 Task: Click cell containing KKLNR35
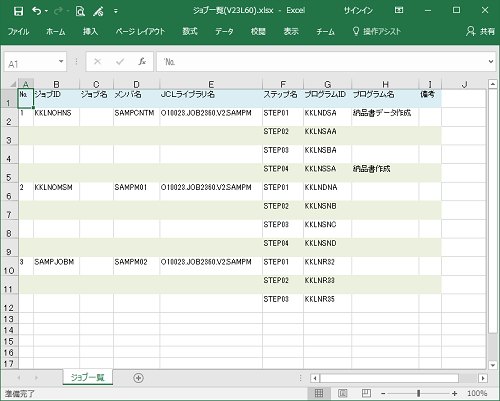click(x=327, y=303)
